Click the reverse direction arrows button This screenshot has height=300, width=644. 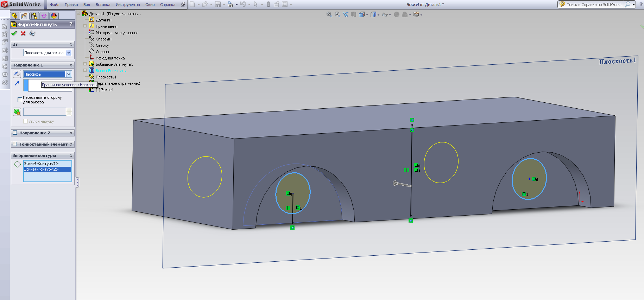[x=17, y=74]
